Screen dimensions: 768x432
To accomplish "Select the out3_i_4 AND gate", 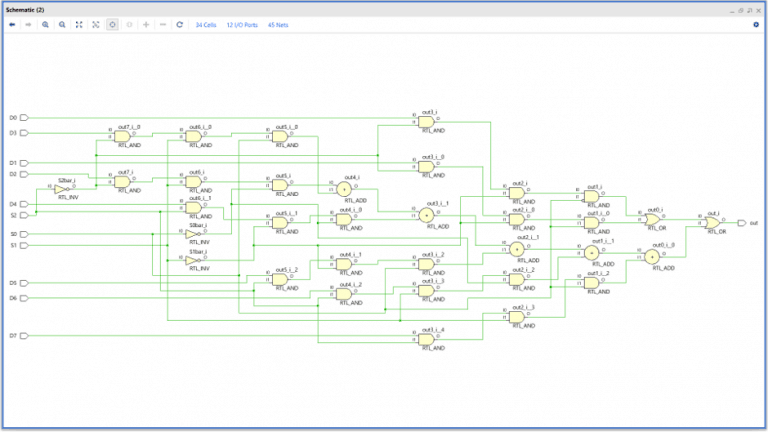I will pos(426,339).
